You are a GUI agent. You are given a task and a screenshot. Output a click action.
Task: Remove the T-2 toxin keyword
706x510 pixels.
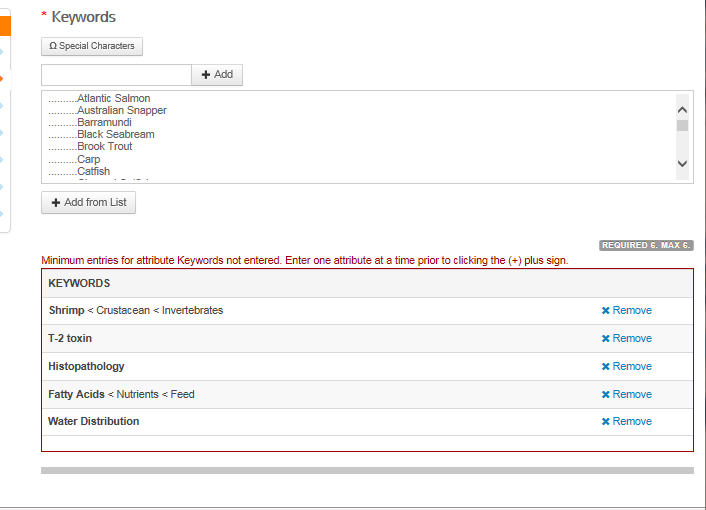627,339
